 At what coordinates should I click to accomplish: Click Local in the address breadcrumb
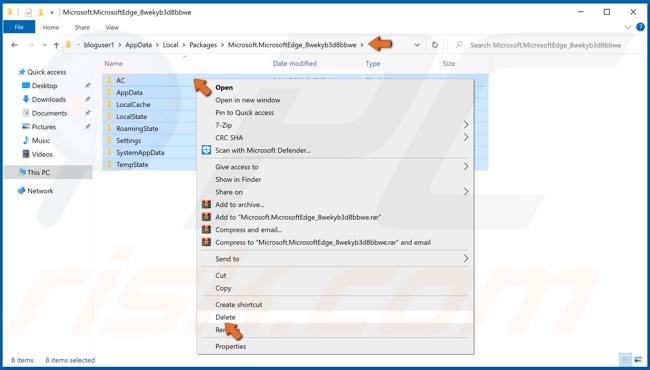(170, 45)
